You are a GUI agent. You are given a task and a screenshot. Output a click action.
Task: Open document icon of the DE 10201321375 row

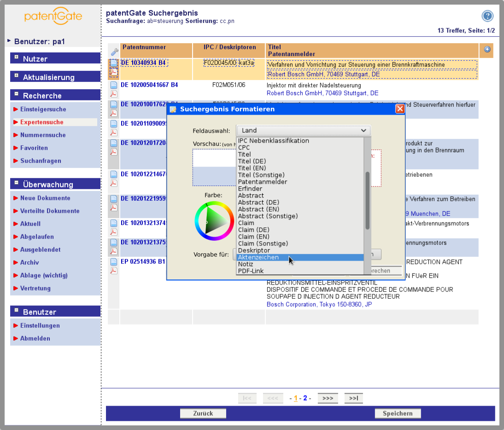pos(114,243)
